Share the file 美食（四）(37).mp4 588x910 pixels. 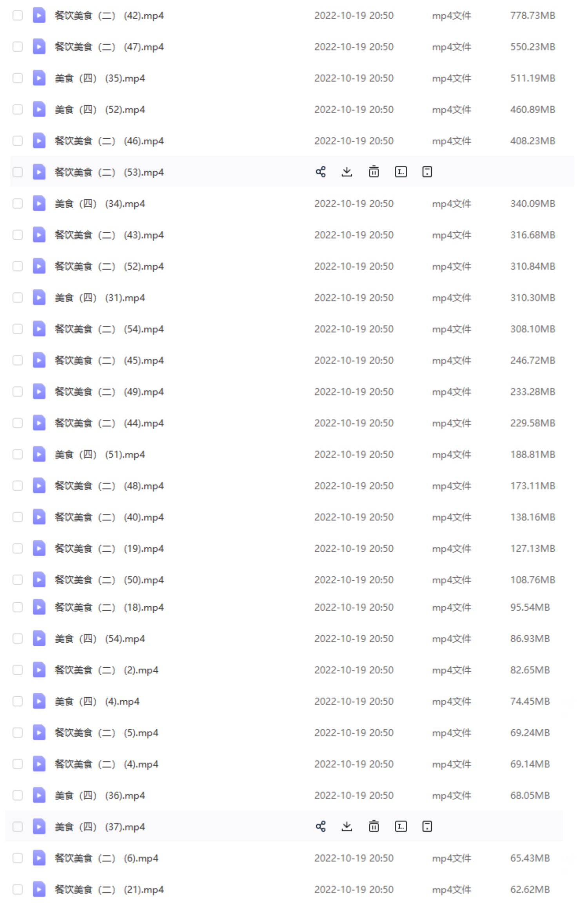click(x=320, y=827)
